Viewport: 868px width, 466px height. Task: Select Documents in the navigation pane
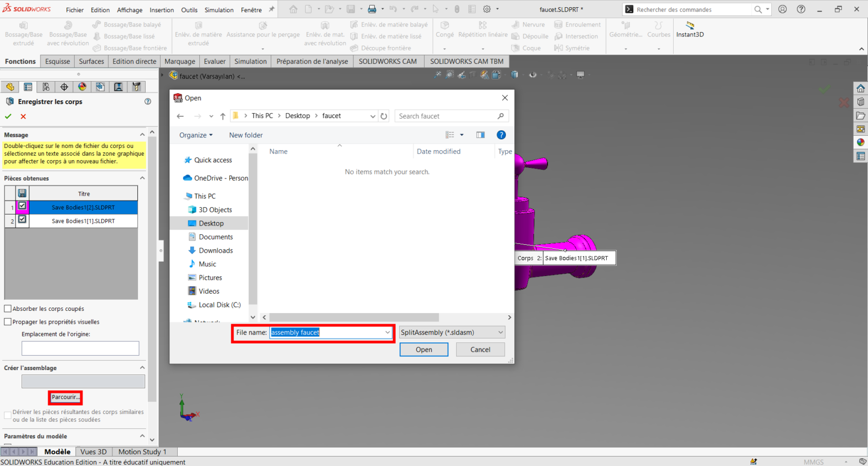point(215,237)
